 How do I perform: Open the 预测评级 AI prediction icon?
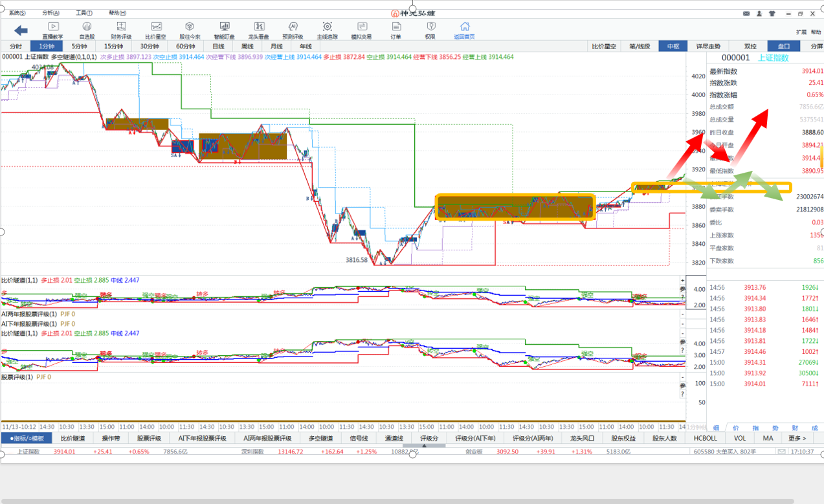[x=293, y=30]
